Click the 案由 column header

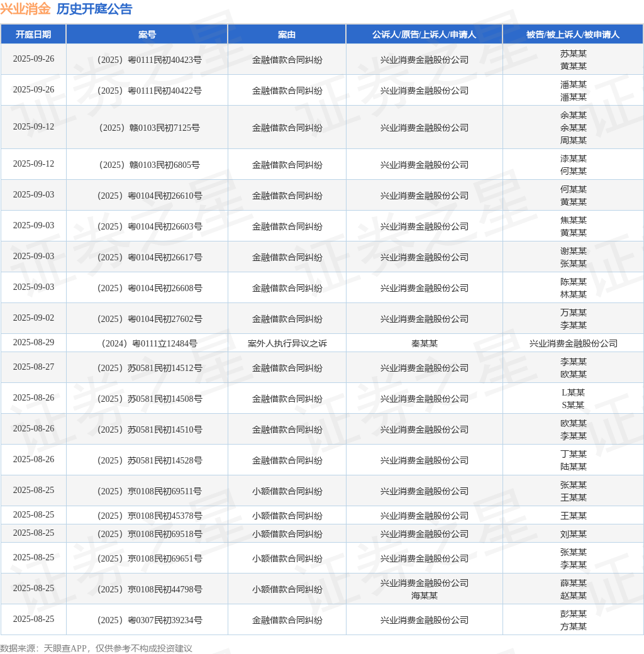tap(287, 34)
